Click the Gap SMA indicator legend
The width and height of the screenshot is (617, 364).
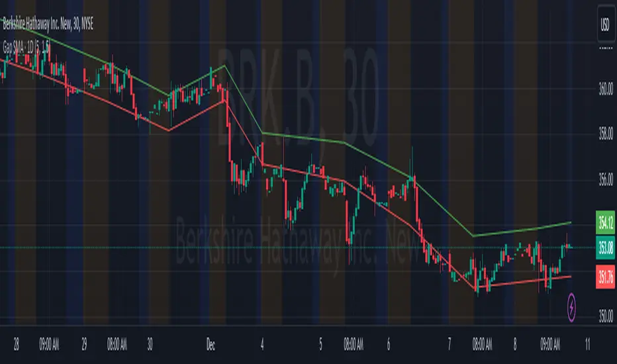pyautogui.click(x=26, y=48)
